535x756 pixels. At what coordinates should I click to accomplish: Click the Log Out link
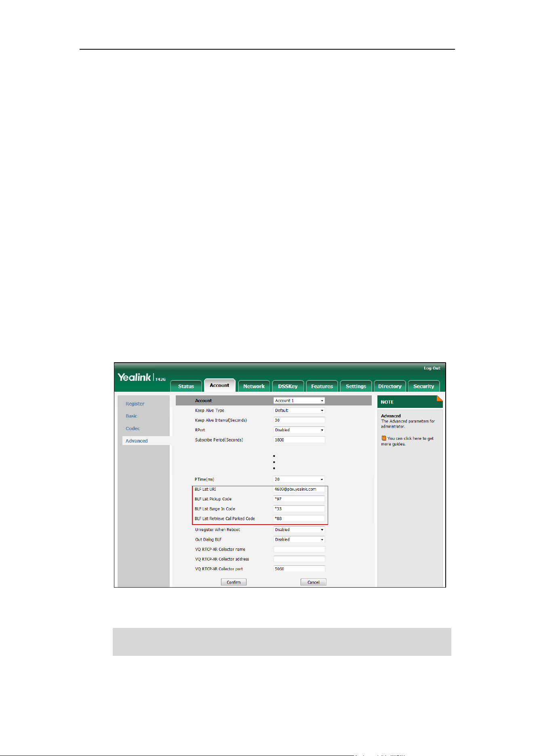pos(432,368)
